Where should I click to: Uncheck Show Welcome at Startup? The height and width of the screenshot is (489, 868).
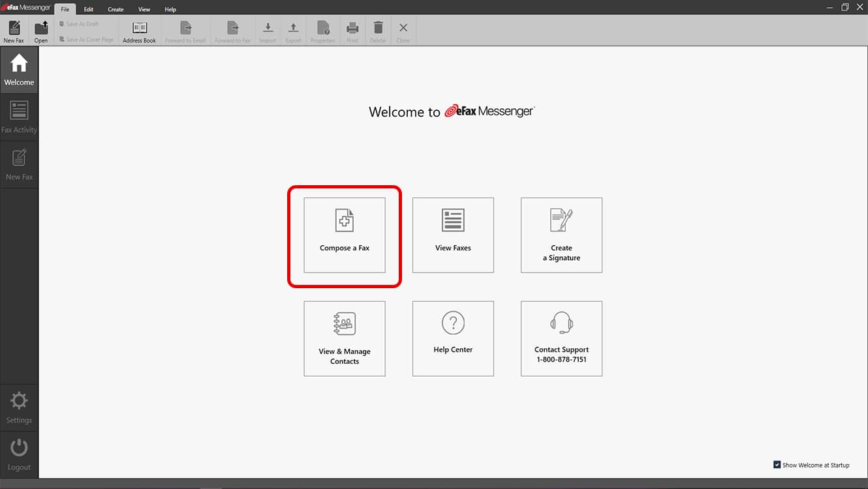point(777,465)
